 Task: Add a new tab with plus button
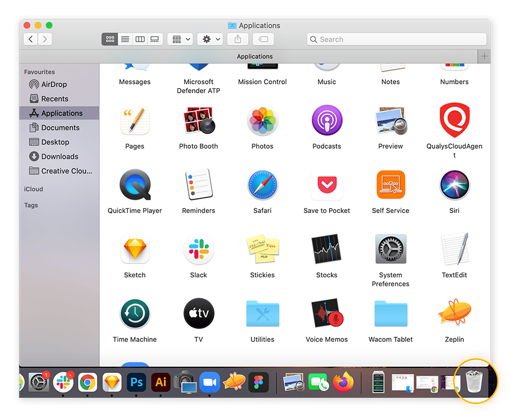click(x=484, y=57)
